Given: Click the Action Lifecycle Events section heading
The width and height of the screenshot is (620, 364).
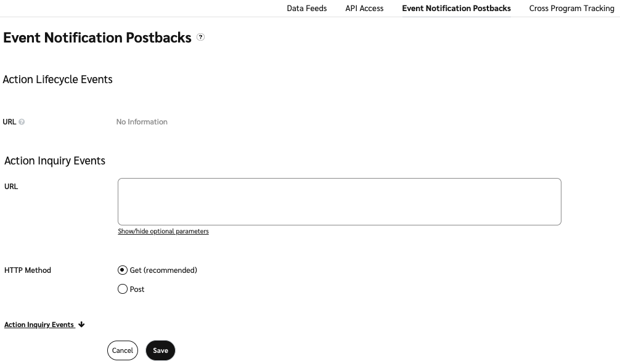Looking at the screenshot, I should pyautogui.click(x=58, y=79).
